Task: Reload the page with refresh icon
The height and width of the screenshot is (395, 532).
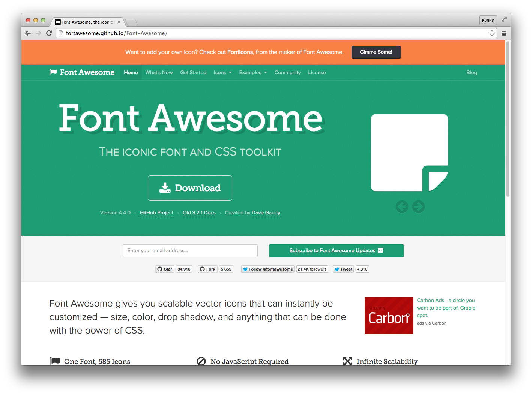Action: [49, 33]
